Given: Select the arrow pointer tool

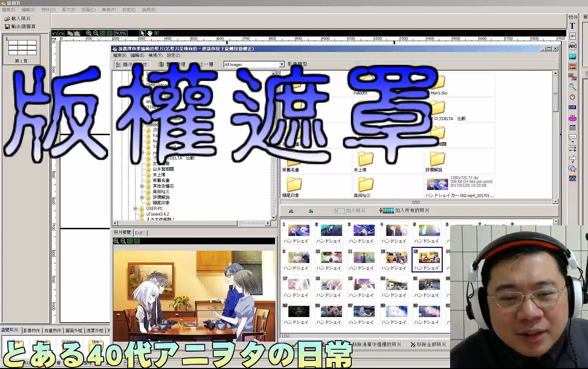Looking at the screenshot, I should (142, 33).
